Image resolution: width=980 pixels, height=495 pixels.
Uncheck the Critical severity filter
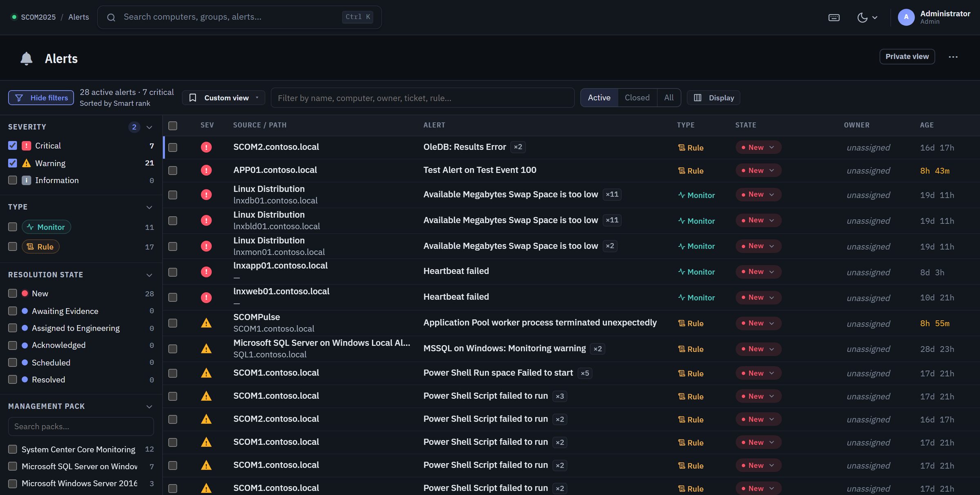coord(13,146)
